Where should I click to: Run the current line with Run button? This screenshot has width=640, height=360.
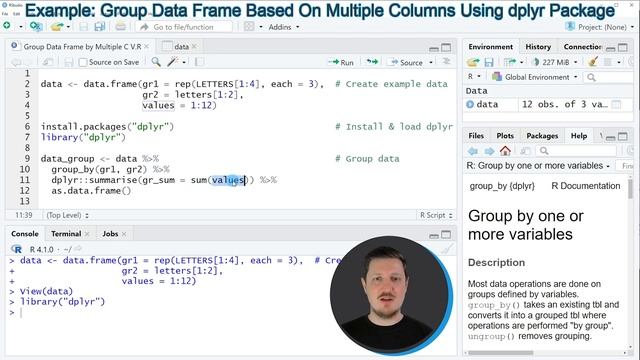(341, 62)
